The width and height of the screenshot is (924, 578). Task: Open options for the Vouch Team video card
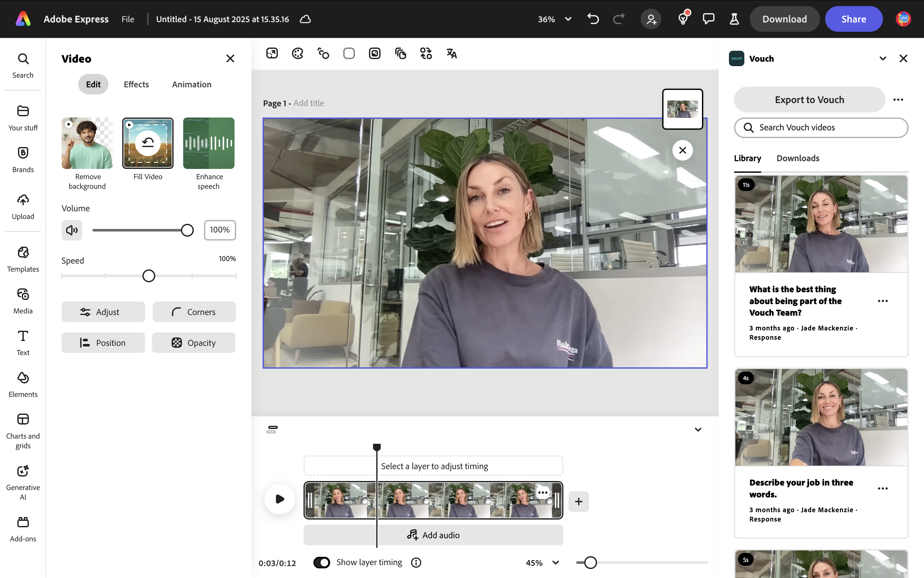coord(883,301)
